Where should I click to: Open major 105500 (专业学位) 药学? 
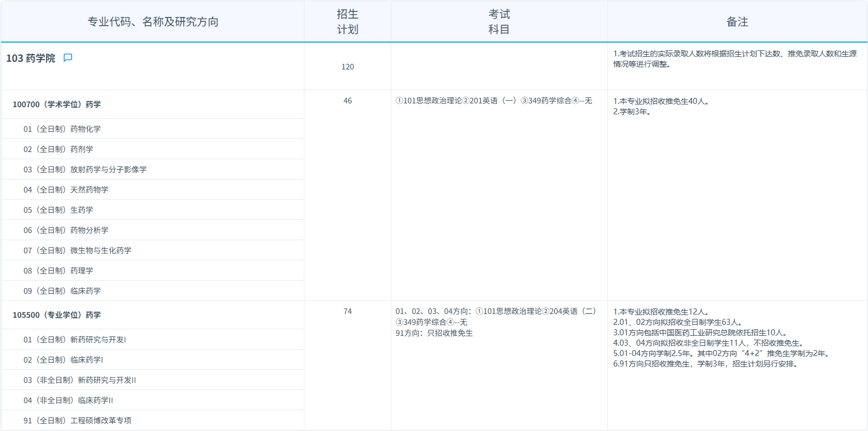57,315
